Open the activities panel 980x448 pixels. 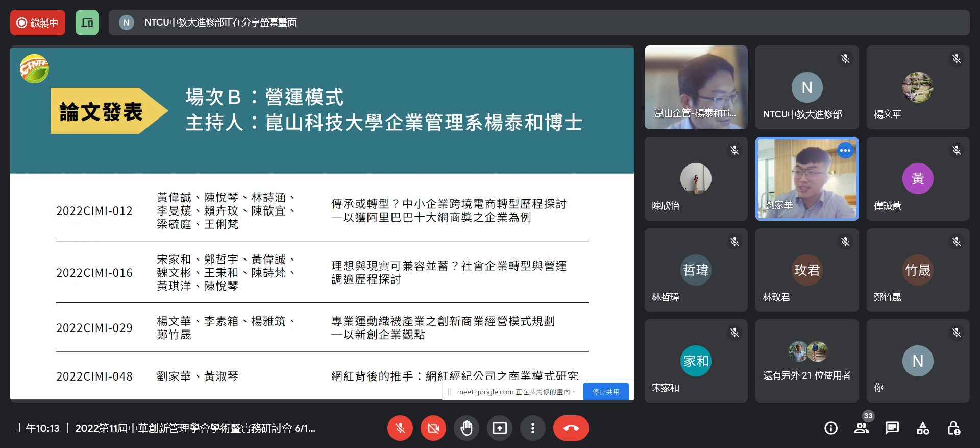(923, 428)
